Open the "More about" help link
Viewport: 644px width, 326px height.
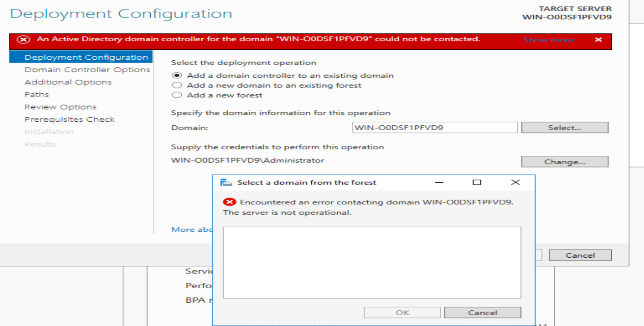[188, 229]
